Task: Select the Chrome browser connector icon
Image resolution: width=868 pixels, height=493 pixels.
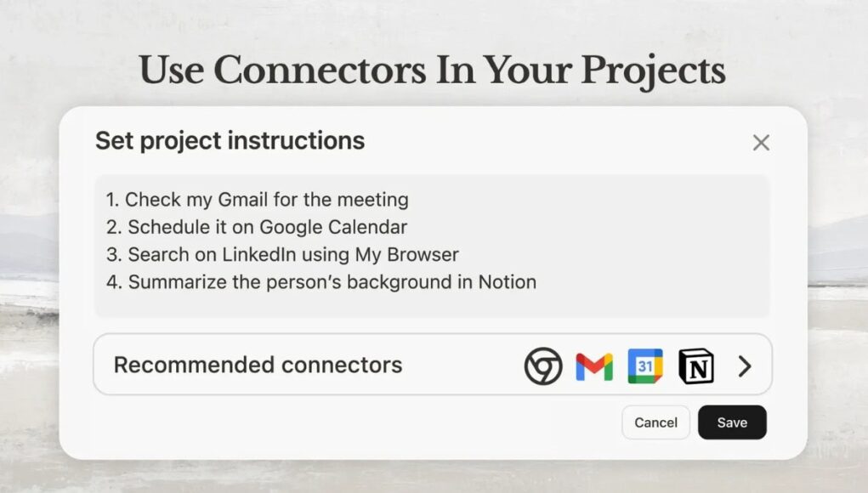Action: (x=542, y=365)
